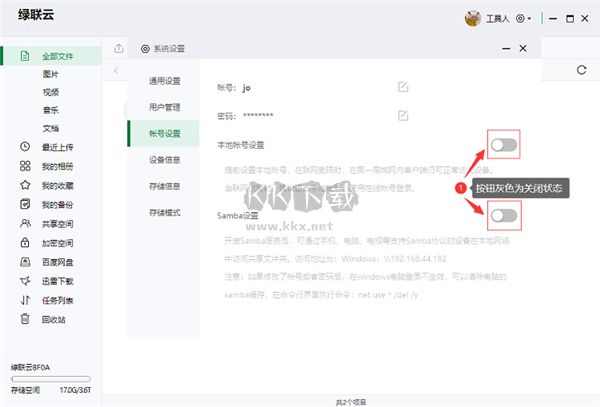Click the 绿联云 app logo
Image resolution: width=600 pixels, height=407 pixels.
(x=36, y=15)
